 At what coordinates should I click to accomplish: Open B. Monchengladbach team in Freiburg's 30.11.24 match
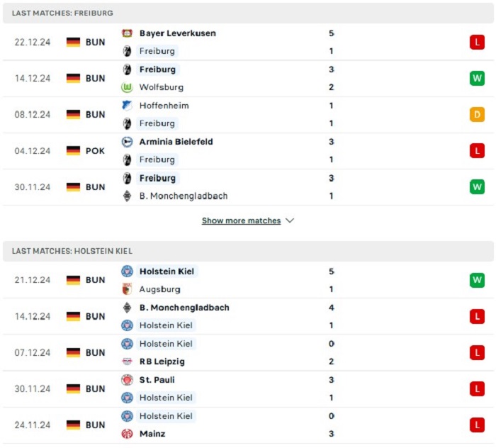coord(184,196)
